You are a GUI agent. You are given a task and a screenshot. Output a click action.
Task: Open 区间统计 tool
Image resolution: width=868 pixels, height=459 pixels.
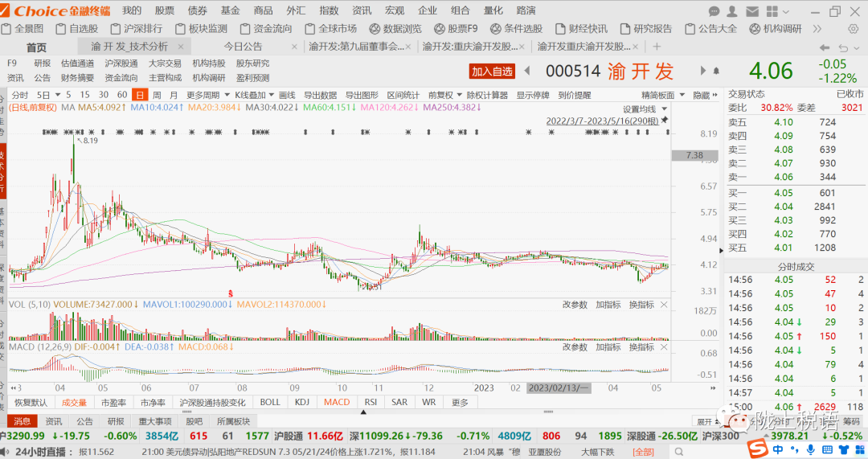coord(403,95)
